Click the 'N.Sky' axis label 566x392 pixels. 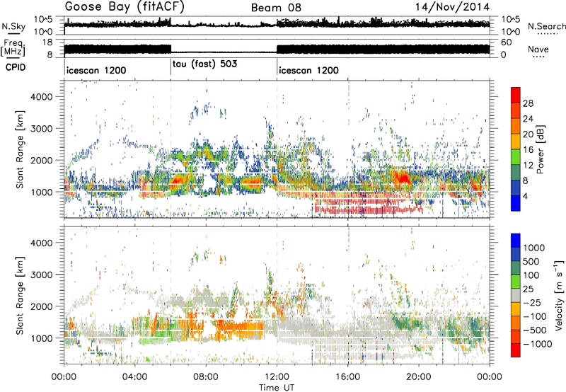(13, 26)
